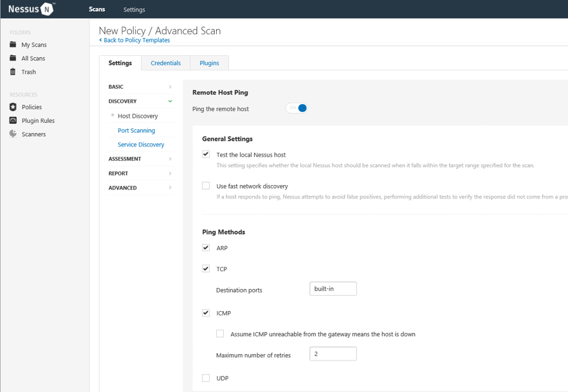Go back to Policy Templates
This screenshot has height=392, width=568.
(x=136, y=40)
